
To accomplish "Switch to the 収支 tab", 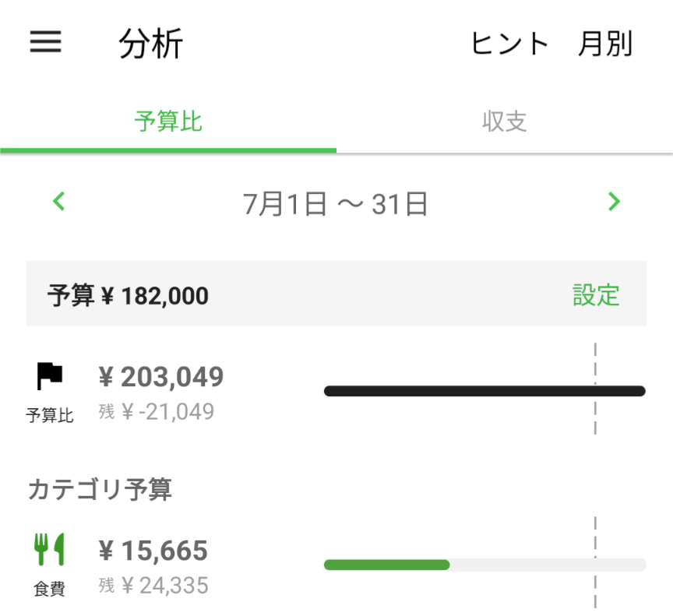I will click(x=505, y=122).
